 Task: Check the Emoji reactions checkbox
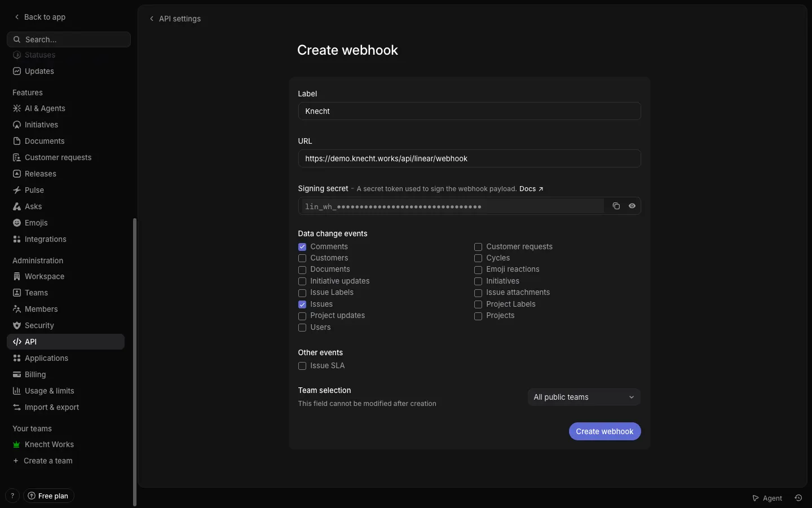pos(478,270)
